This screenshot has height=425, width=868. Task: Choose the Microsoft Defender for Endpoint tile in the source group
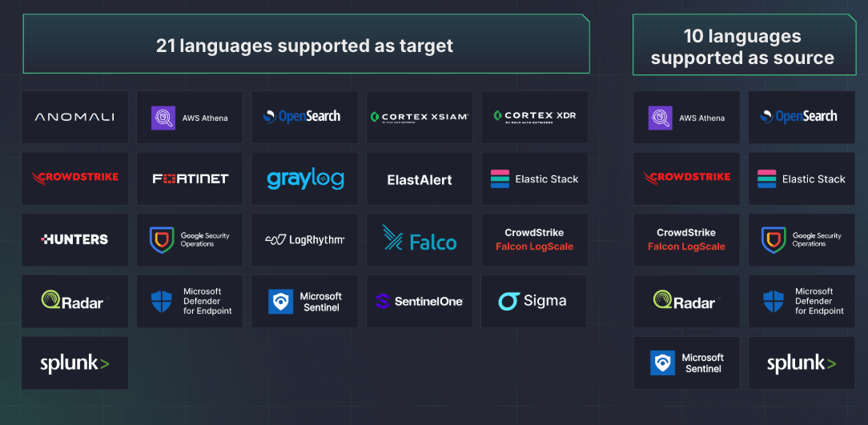(x=802, y=302)
